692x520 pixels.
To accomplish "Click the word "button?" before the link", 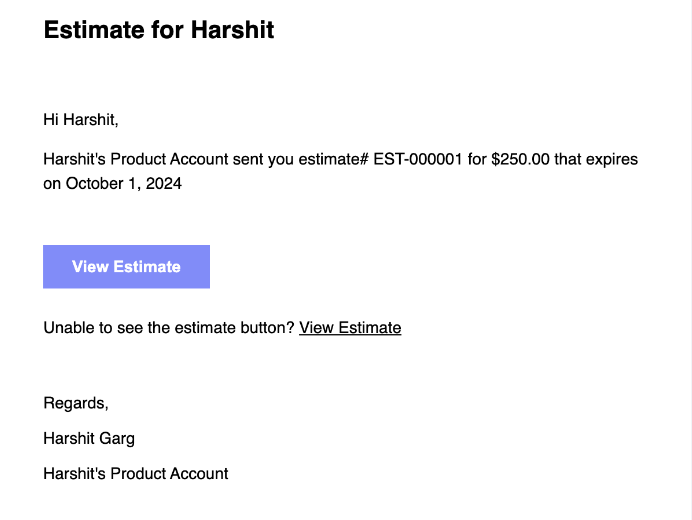I will pyautogui.click(x=268, y=328).
